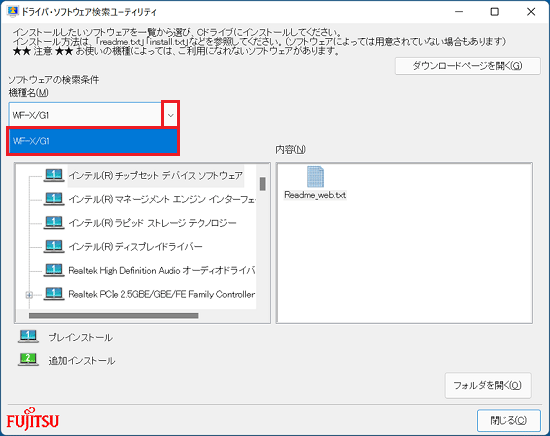Select Realtek PCIe 2.5GBE/GBE/FE Family Controller item
This screenshot has width=550, height=436.
pyautogui.click(x=162, y=294)
